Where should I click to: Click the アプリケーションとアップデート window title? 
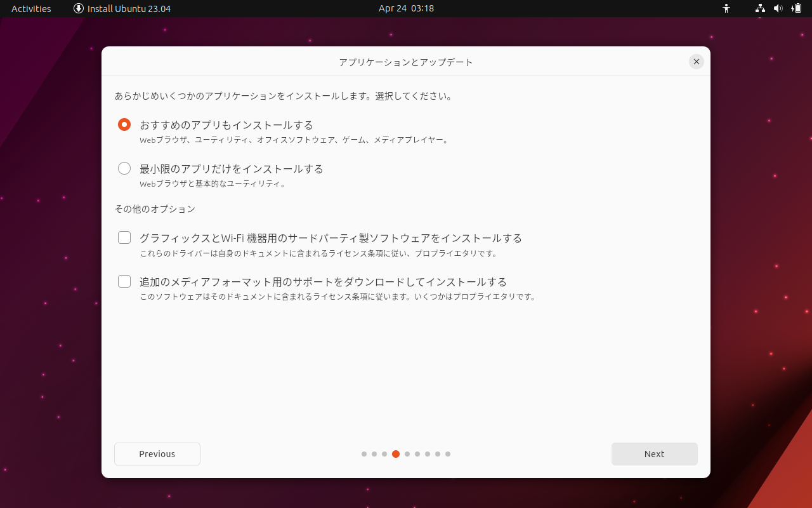(x=406, y=62)
